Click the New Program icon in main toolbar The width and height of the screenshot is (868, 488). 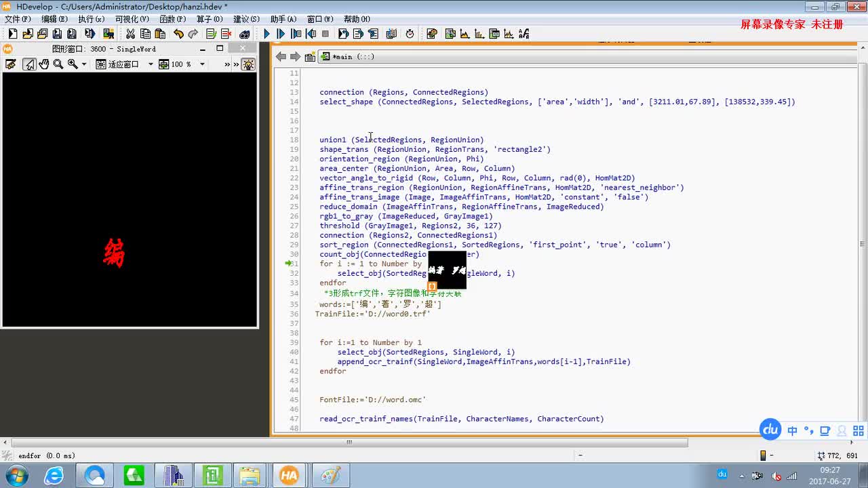coord(13,34)
